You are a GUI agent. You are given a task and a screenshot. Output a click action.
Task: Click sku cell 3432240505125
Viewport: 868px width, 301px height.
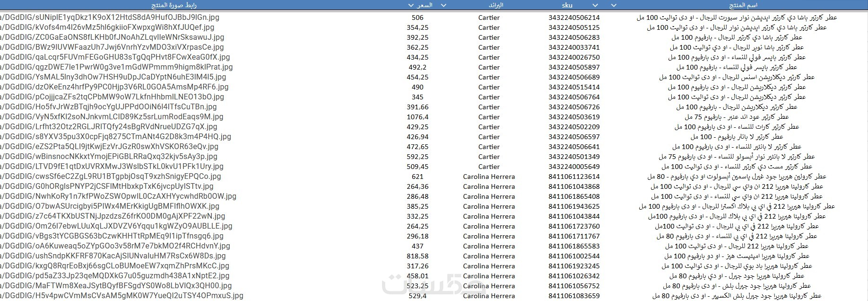[x=574, y=27]
